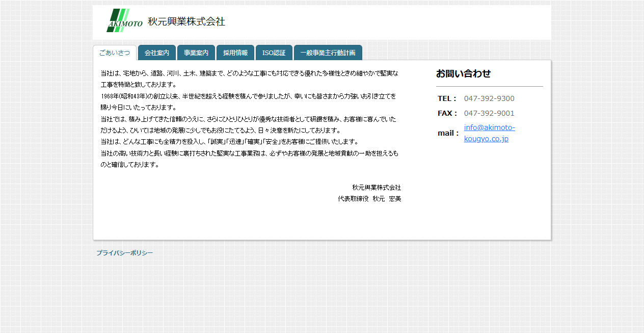Switch to the 会社案内 tab
Viewport: 644px width, 333px height.
click(156, 52)
